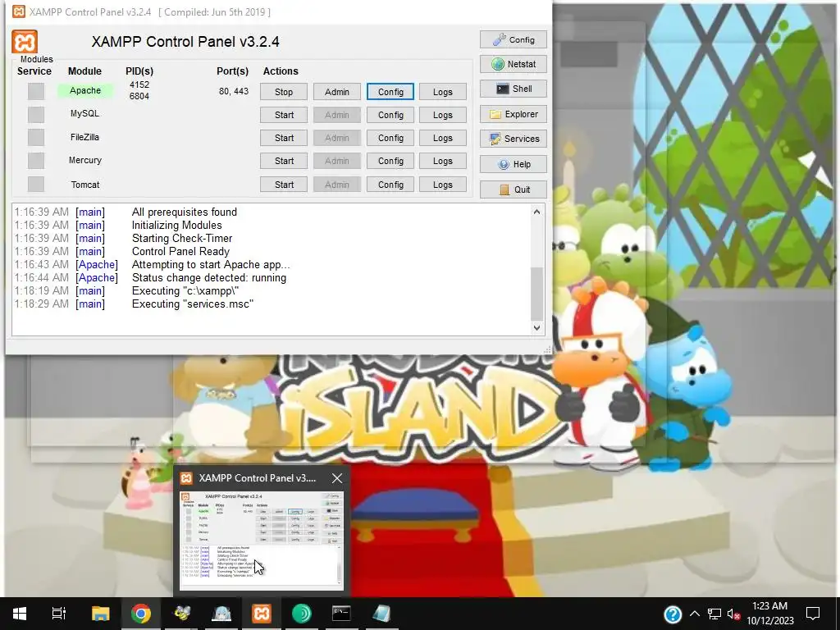Open Apache Admin page
Viewport: 840px width, 630px height.
(337, 92)
